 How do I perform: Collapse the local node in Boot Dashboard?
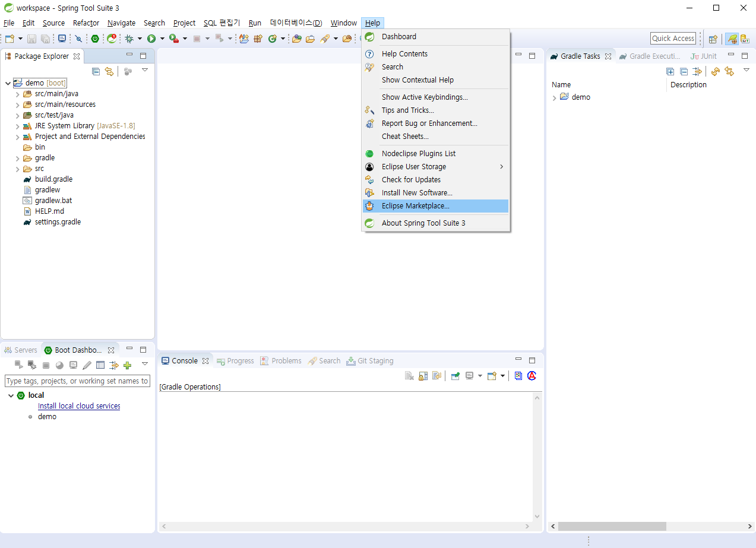[x=11, y=395]
